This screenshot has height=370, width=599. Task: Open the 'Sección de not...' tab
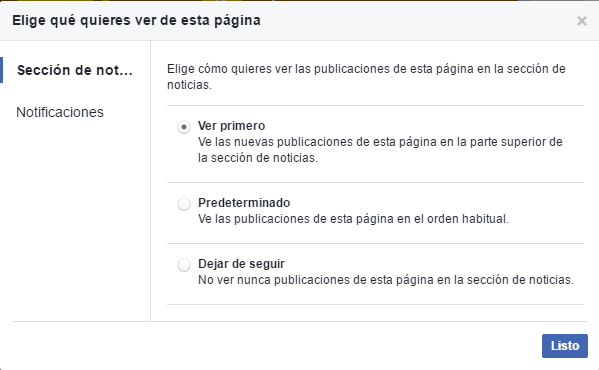tap(75, 70)
